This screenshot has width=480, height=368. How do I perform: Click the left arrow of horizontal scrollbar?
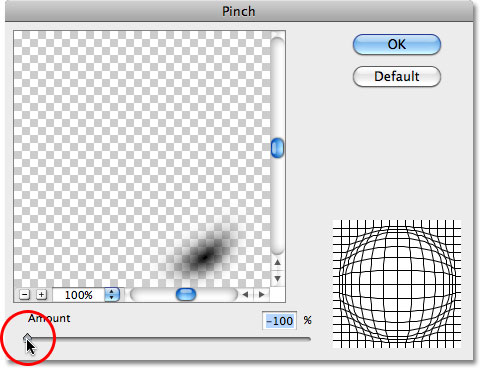(x=246, y=294)
